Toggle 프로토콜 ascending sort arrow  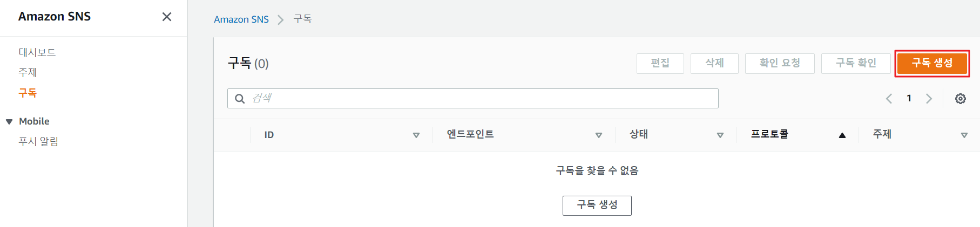click(842, 135)
